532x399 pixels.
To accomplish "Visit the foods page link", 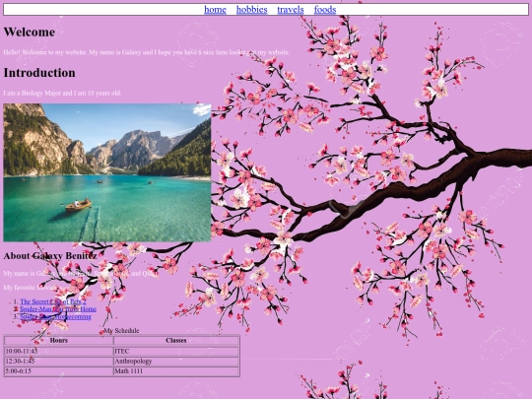I will [325, 10].
